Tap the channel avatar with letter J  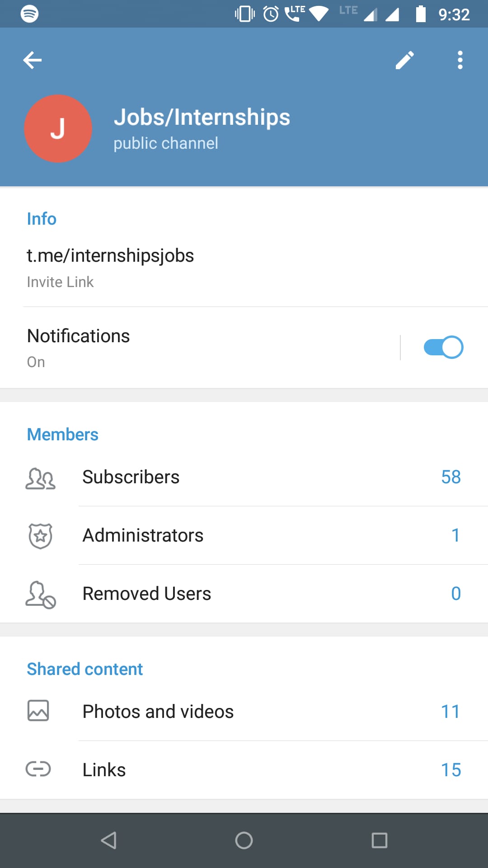pyautogui.click(x=58, y=128)
